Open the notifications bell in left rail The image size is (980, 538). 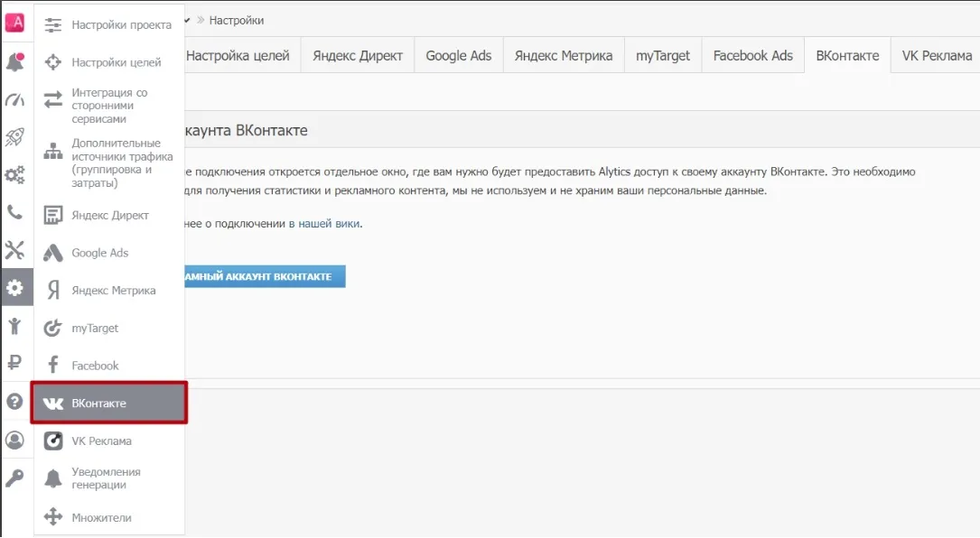pos(15,61)
